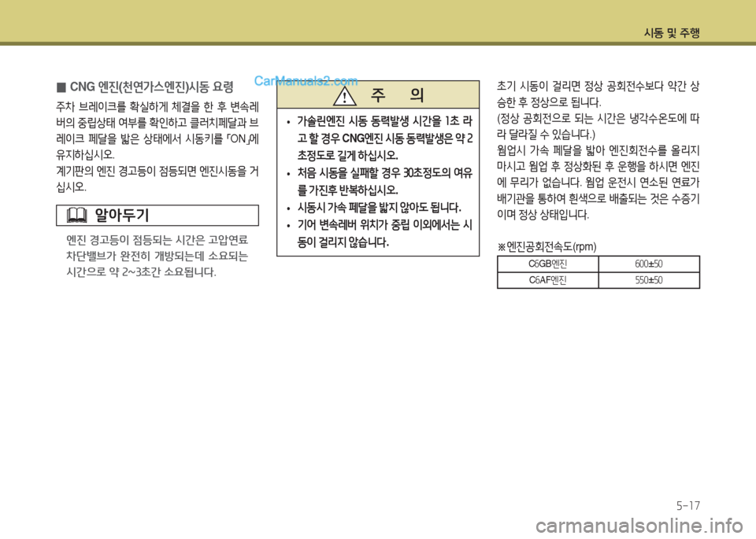Click the caution bullet about 기어 변속레버
756x539 pixels.
tap(381, 234)
